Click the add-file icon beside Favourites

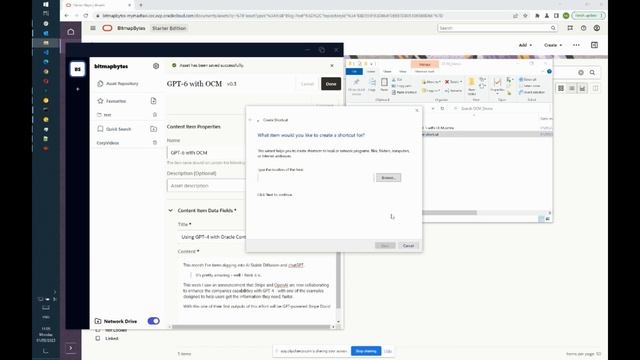click(x=153, y=101)
